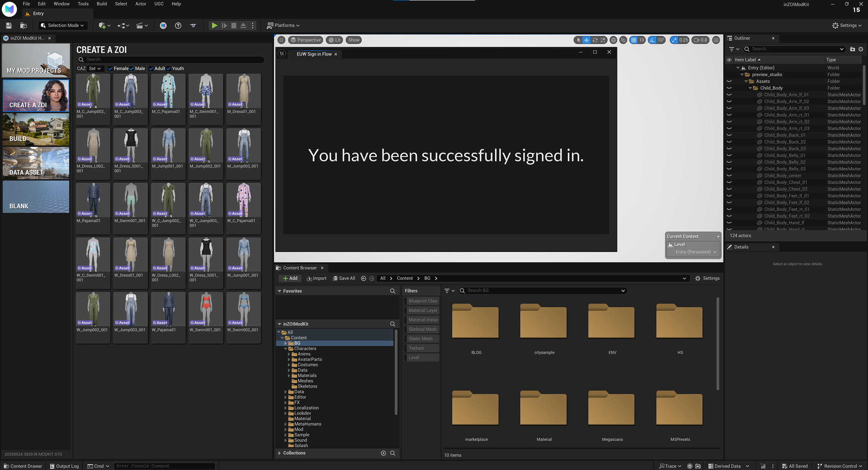Open camera speed 0.8 setting
868x470 pixels.
pyautogui.click(x=701, y=40)
